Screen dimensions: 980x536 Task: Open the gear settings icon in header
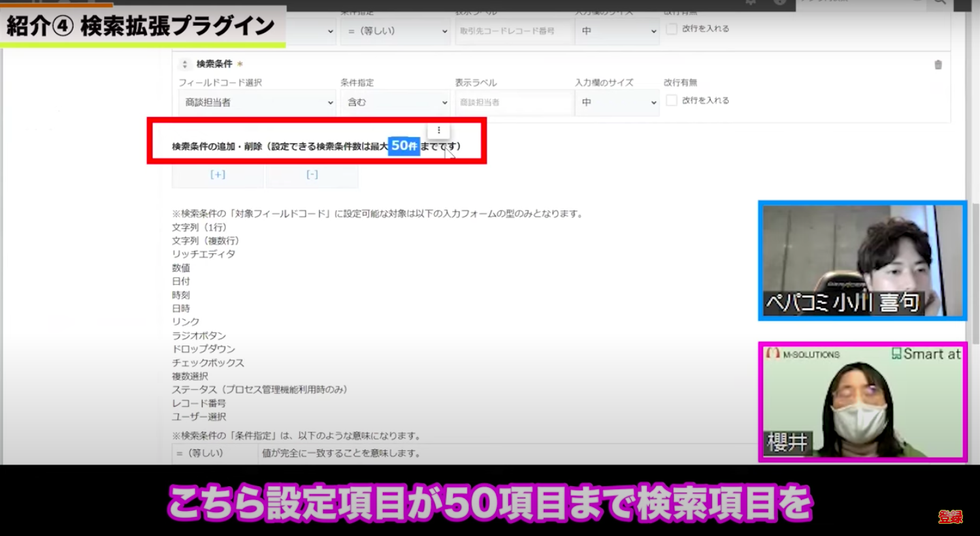point(751,3)
